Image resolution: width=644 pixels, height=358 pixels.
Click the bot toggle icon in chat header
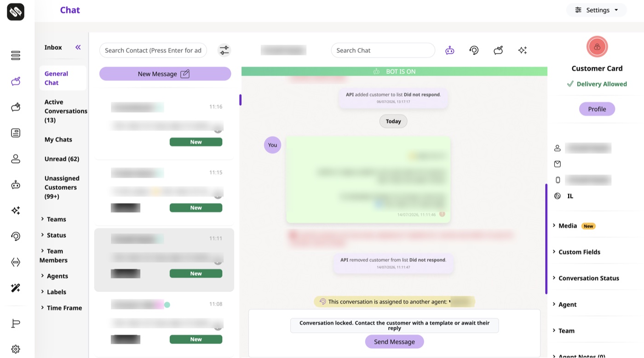450,51
